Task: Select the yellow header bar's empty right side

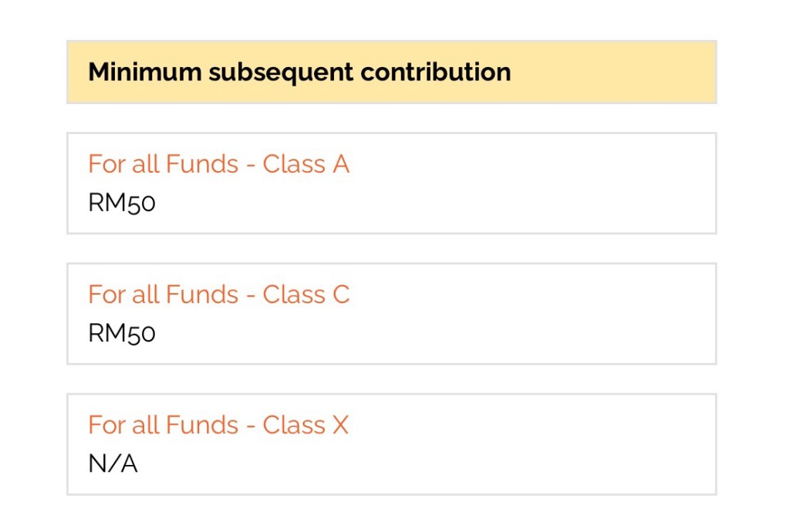Action: pyautogui.click(x=617, y=72)
